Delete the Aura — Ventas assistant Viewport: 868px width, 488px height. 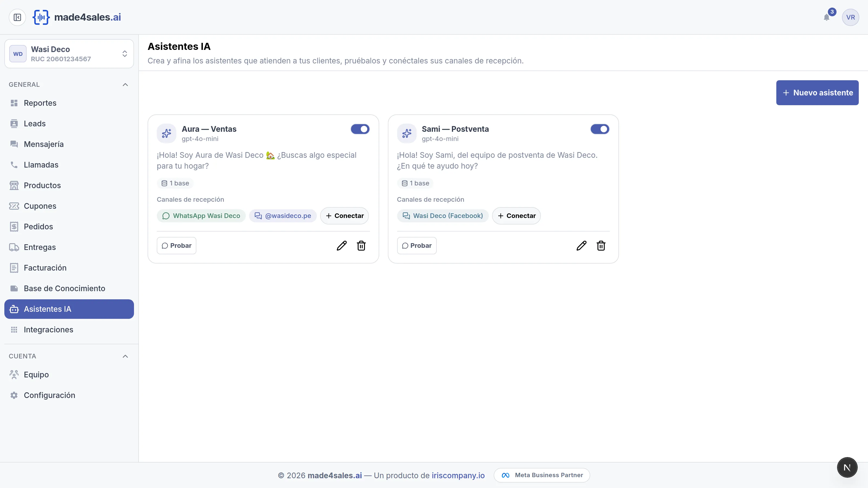361,246
